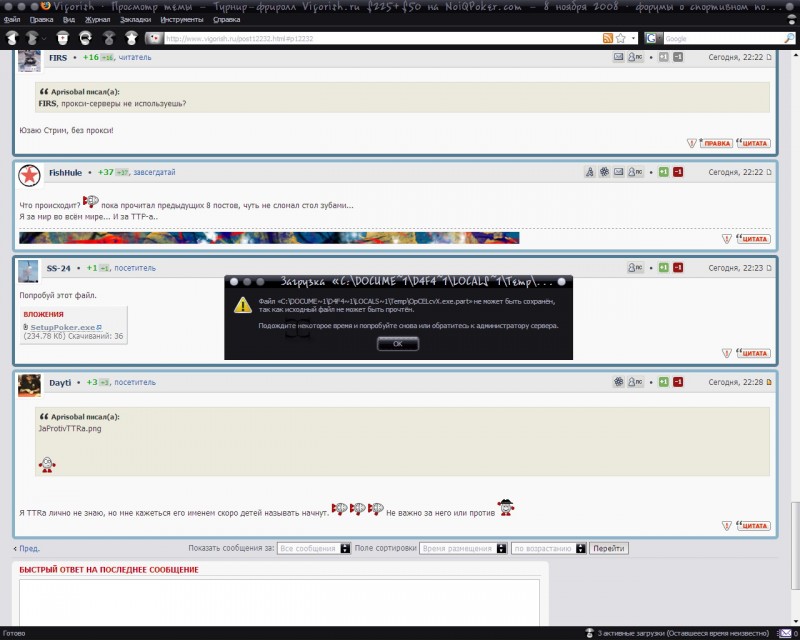Screen dimensions: 800x640
Task: Report the FIRS post with warning triangle
Action: click(x=692, y=143)
